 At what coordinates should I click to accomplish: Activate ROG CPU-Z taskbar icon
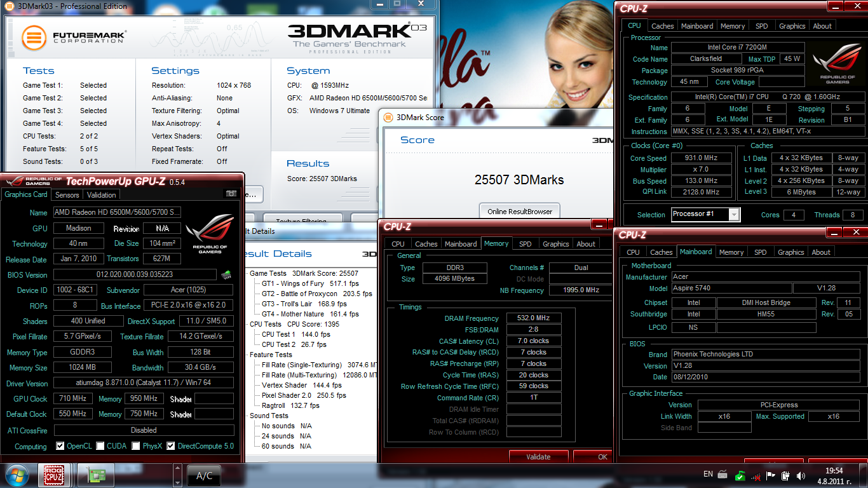tap(54, 475)
